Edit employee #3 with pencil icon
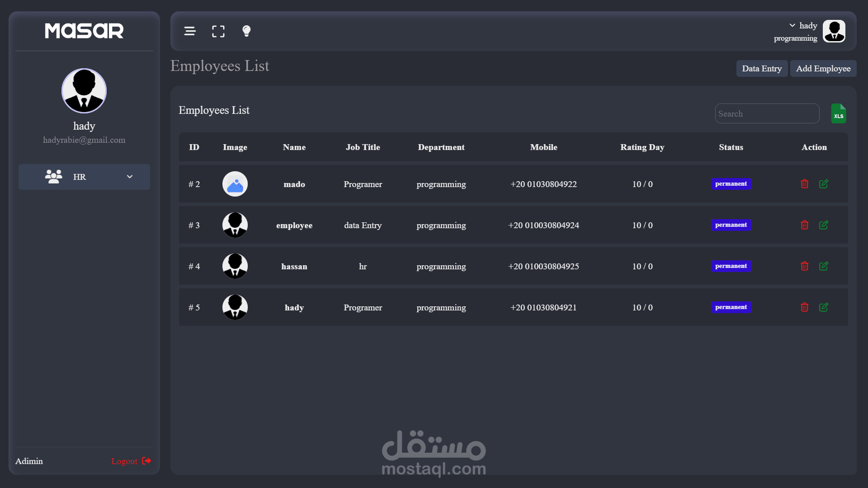Image resolution: width=868 pixels, height=488 pixels. coord(824,225)
